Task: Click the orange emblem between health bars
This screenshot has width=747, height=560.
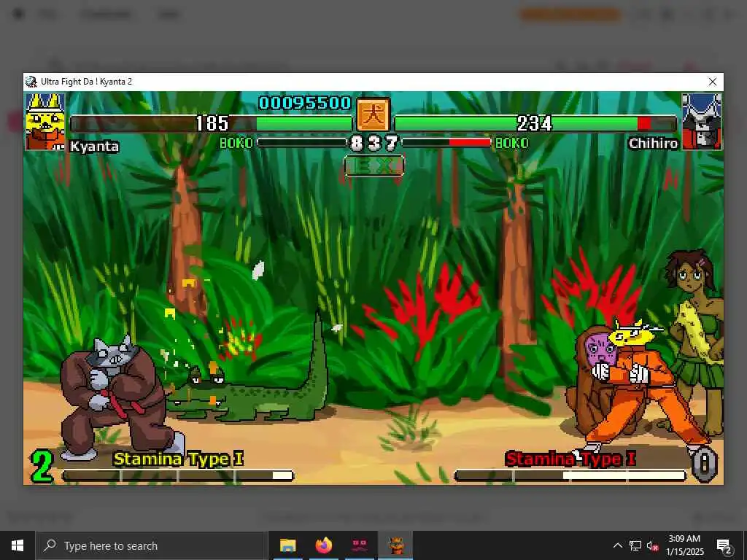Action: 373,114
